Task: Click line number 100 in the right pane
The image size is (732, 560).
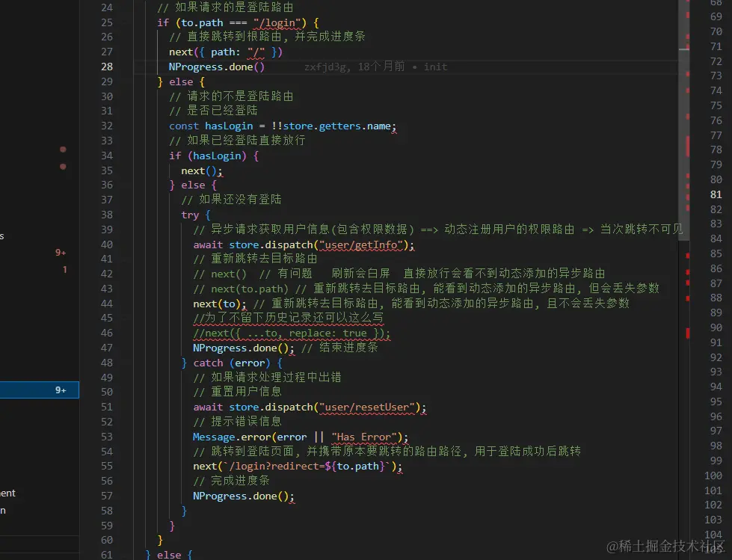Action: (713, 476)
